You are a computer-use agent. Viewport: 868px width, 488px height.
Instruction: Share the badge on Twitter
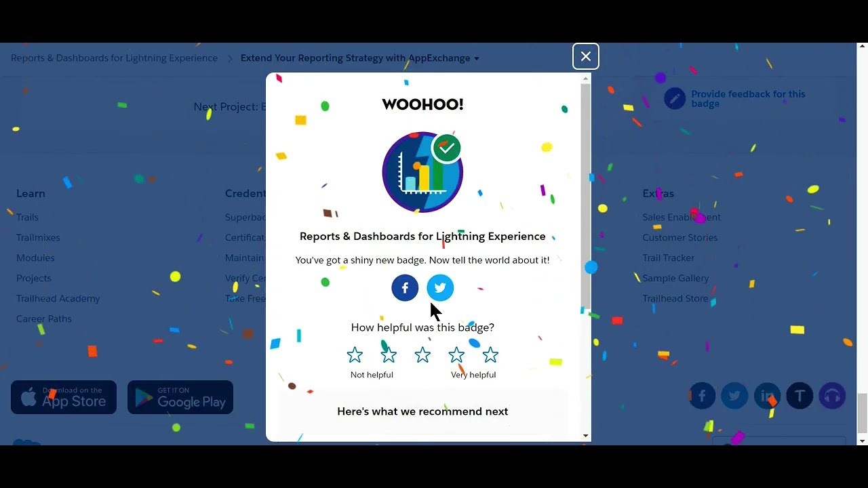(x=440, y=287)
